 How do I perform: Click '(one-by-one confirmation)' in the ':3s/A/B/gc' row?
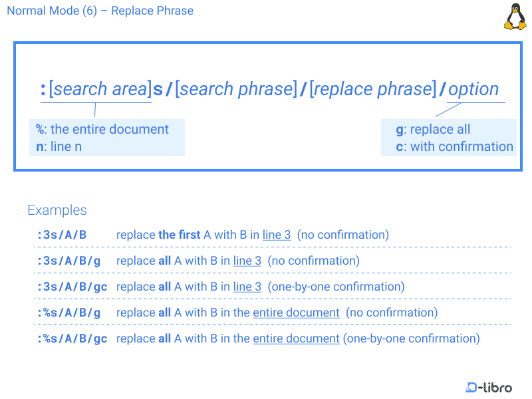tap(336, 287)
